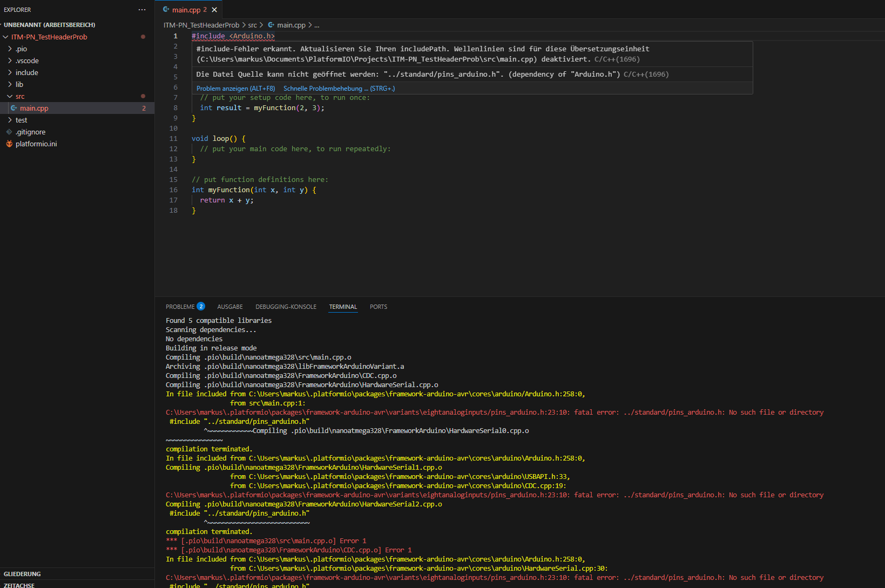The width and height of the screenshot is (885, 588).
Task: Click the .gitignore file icon
Action: 9,132
